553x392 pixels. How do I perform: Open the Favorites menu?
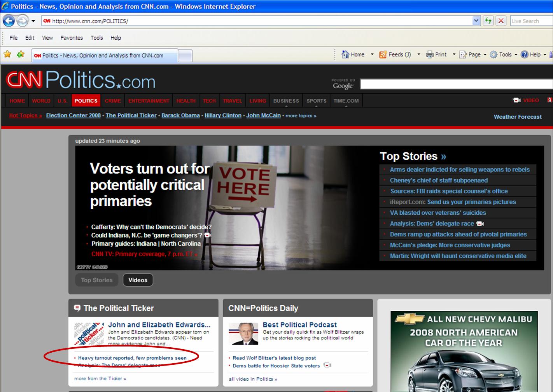click(72, 38)
